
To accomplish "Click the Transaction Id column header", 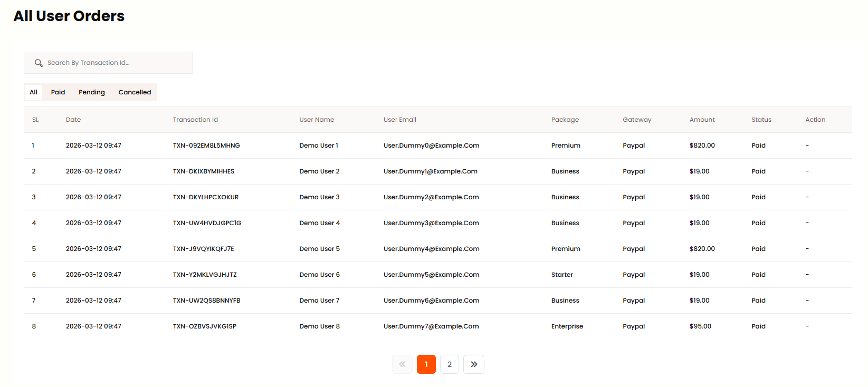I will click(195, 120).
